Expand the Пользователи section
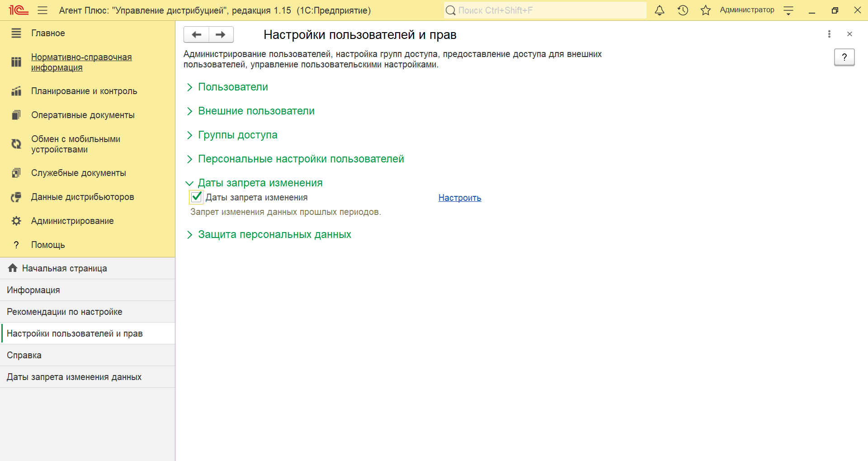This screenshot has height=461, width=868. pyautogui.click(x=190, y=87)
